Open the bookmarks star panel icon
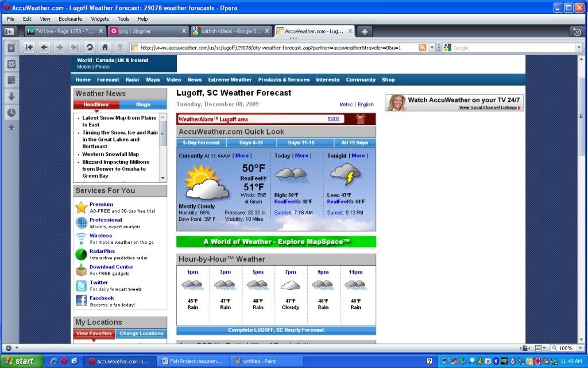This screenshot has height=368, width=588. point(11,48)
